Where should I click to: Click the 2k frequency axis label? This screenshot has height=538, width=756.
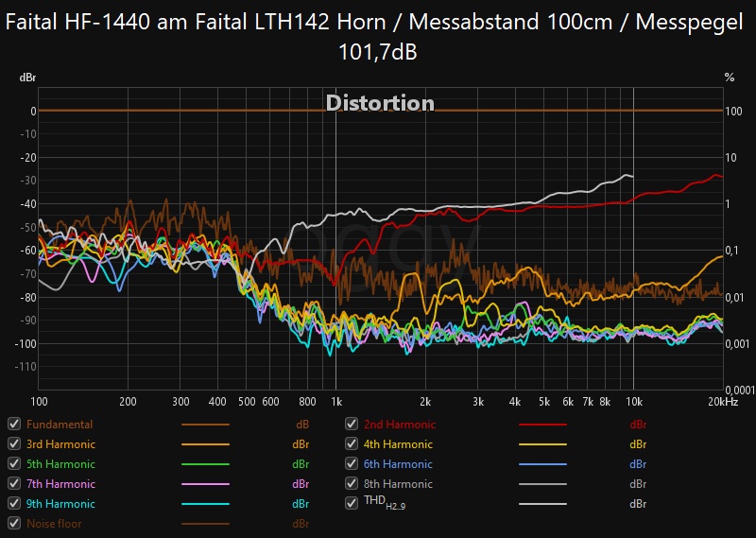click(425, 402)
